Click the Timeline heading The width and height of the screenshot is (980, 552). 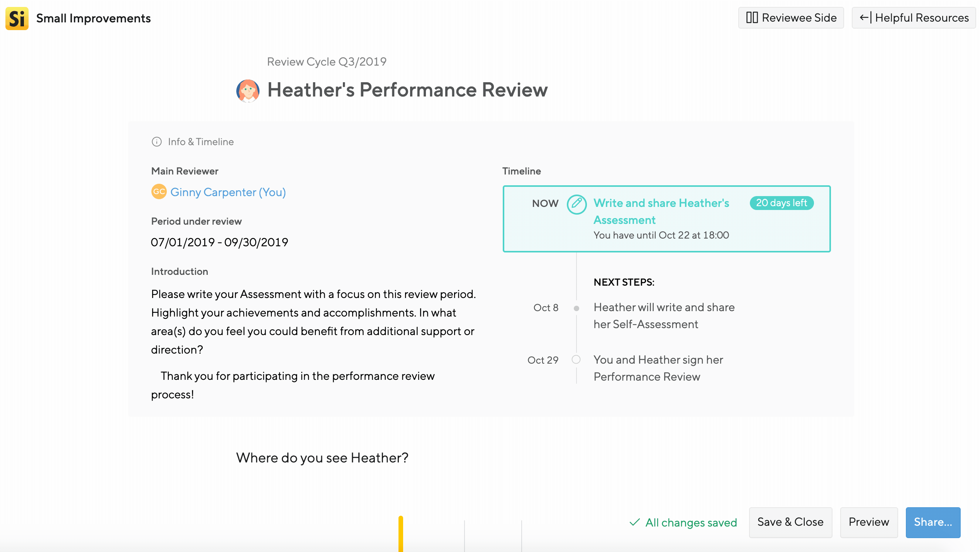[521, 171]
